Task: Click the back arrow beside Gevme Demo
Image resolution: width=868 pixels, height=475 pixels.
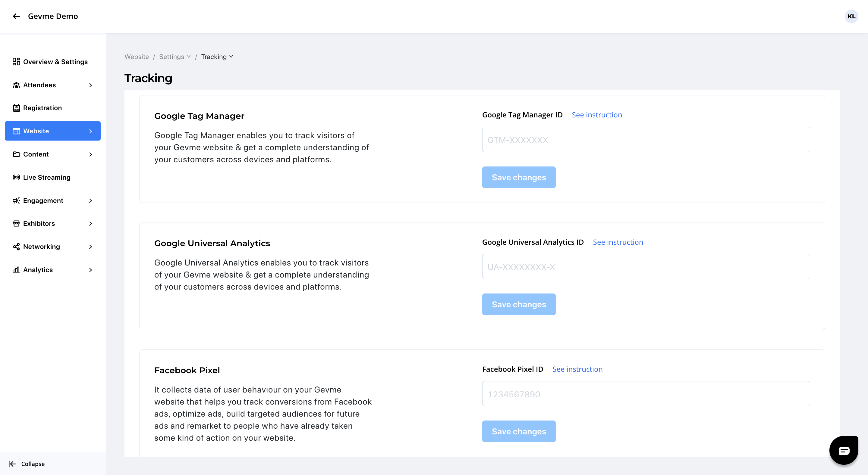Action: [16, 16]
